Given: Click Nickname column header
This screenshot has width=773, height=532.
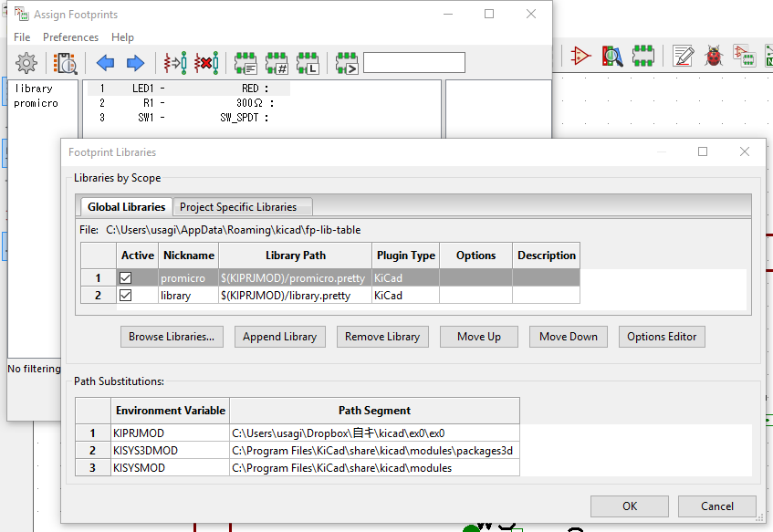Looking at the screenshot, I should click(x=188, y=256).
